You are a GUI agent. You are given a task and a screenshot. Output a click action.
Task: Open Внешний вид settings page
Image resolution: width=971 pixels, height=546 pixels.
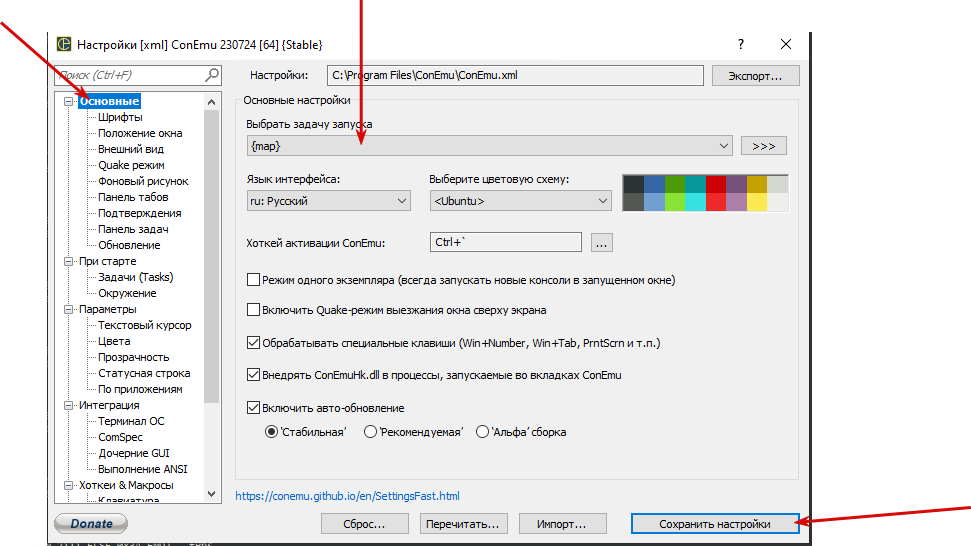(131, 149)
